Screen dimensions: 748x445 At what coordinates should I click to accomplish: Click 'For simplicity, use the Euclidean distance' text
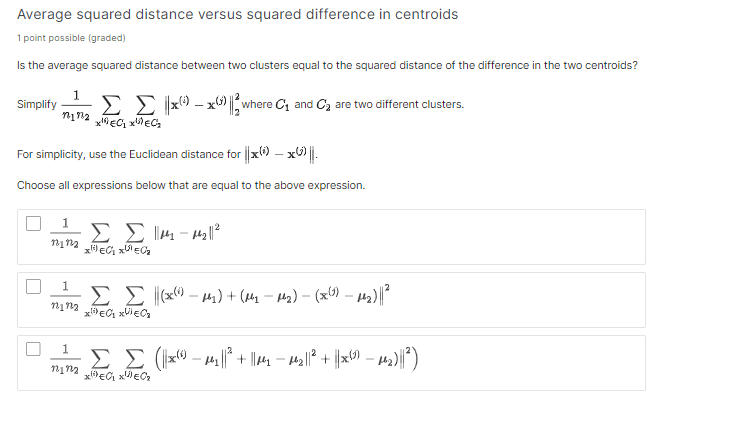click(x=129, y=154)
